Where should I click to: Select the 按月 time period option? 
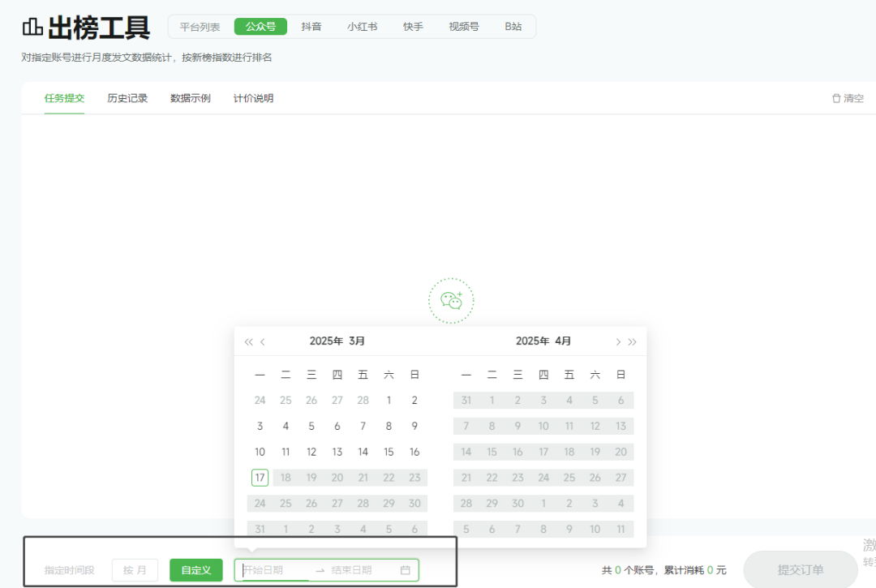point(135,570)
